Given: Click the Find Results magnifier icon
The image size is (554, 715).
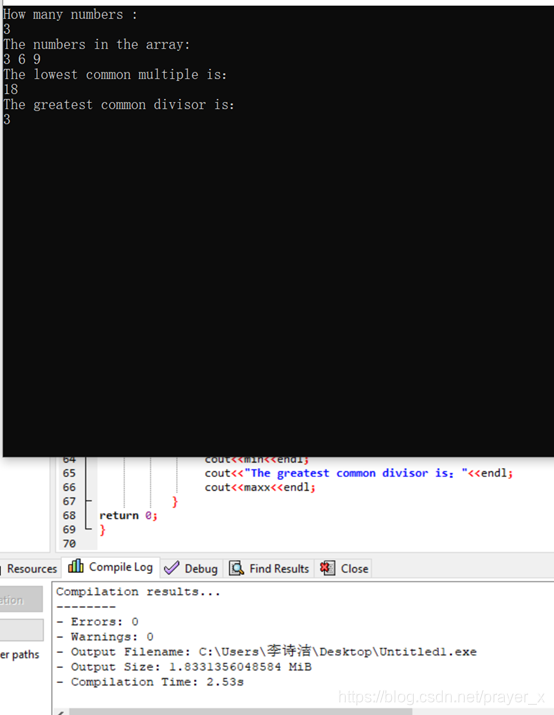Looking at the screenshot, I should (236, 568).
